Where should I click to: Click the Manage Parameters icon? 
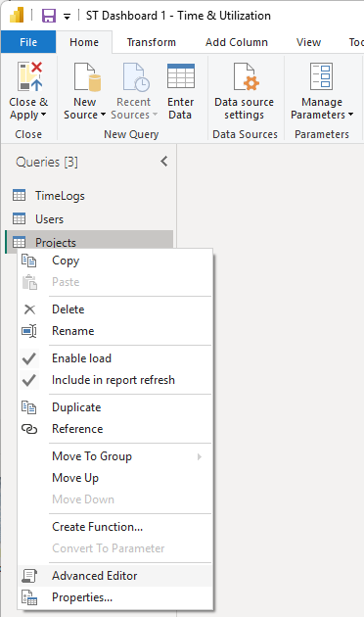[322, 76]
